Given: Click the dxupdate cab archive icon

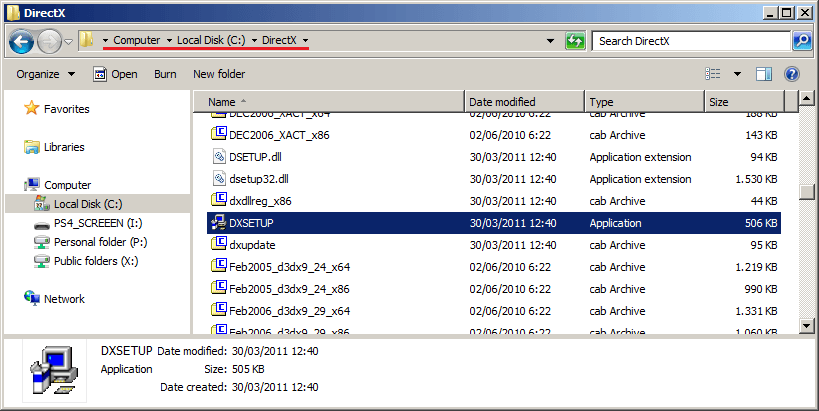Looking at the screenshot, I should [x=218, y=244].
